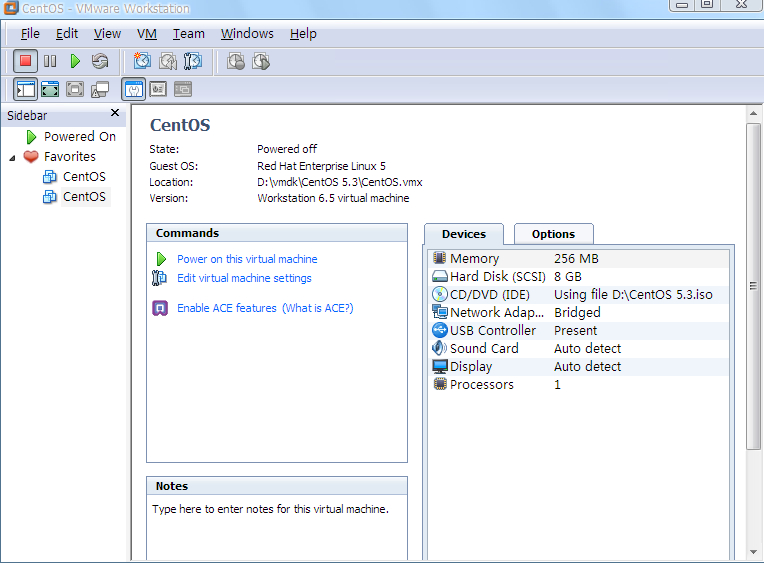Click Edit virtual machine settings link
Image resolution: width=764 pixels, height=563 pixels.
pos(244,278)
